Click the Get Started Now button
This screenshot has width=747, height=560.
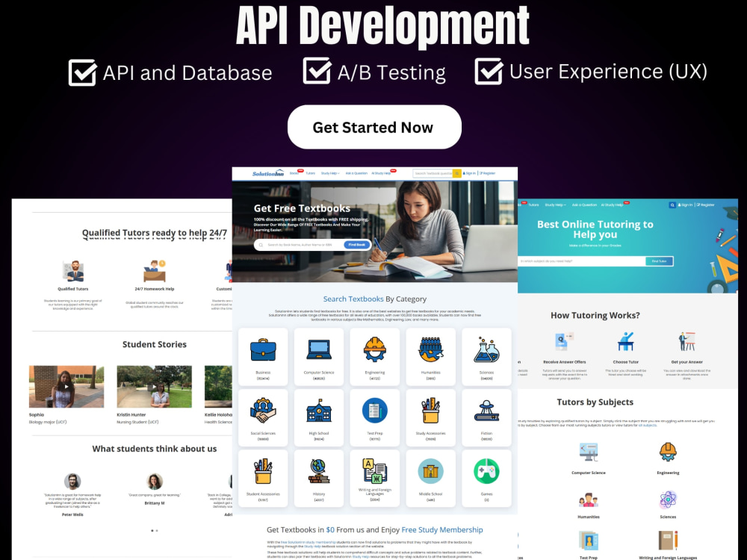click(374, 127)
